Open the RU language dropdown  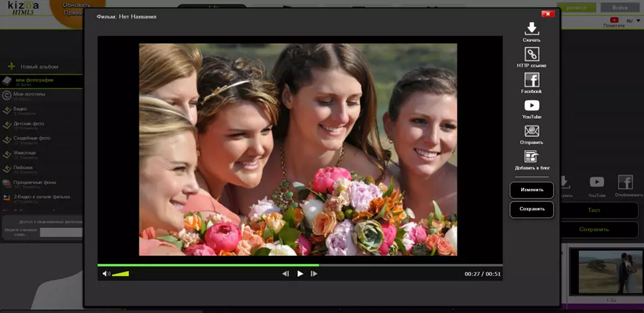631,21
